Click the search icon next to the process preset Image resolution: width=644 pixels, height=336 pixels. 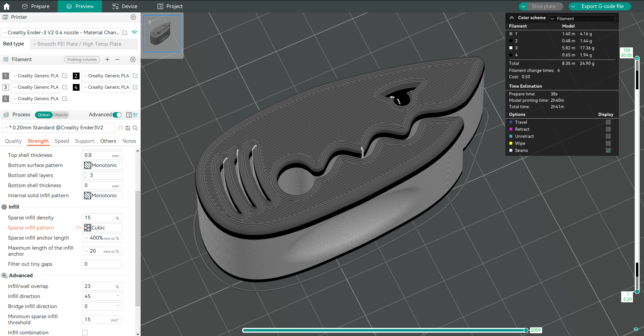135,128
